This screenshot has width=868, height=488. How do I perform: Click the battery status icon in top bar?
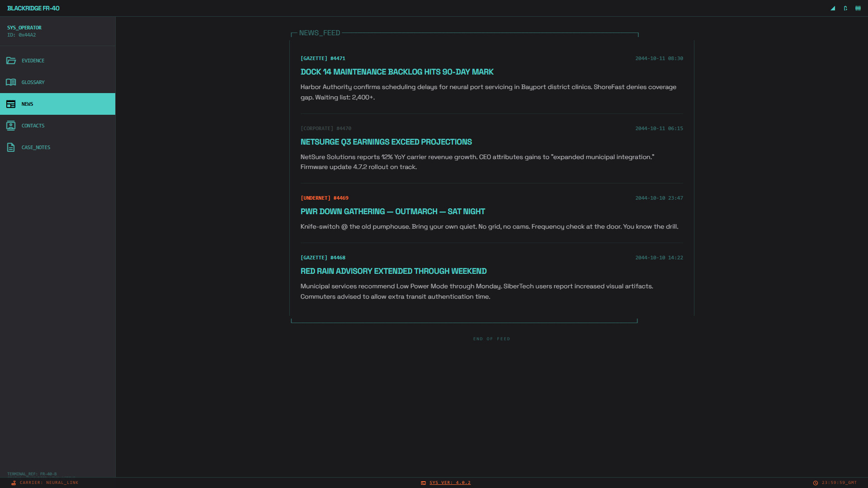[845, 8]
